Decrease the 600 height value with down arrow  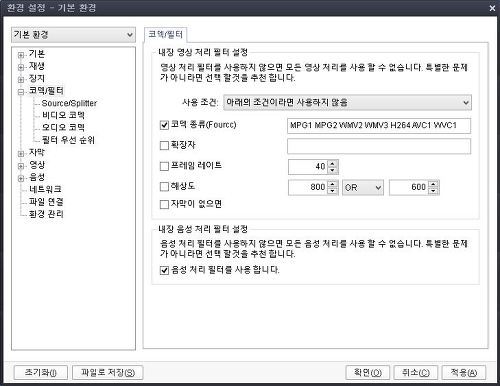[x=433, y=191]
